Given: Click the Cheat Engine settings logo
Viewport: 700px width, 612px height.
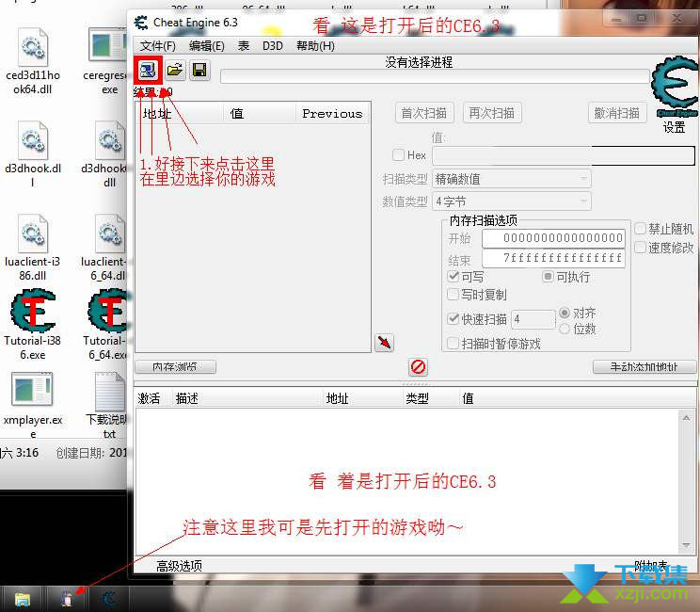Looking at the screenshot, I should pyautogui.click(x=674, y=88).
